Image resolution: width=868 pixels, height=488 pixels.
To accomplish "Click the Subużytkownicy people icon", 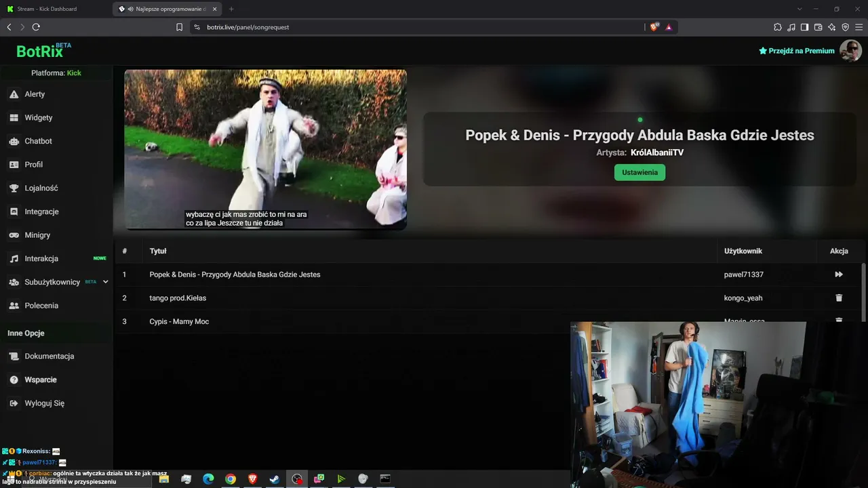I will 14,282.
